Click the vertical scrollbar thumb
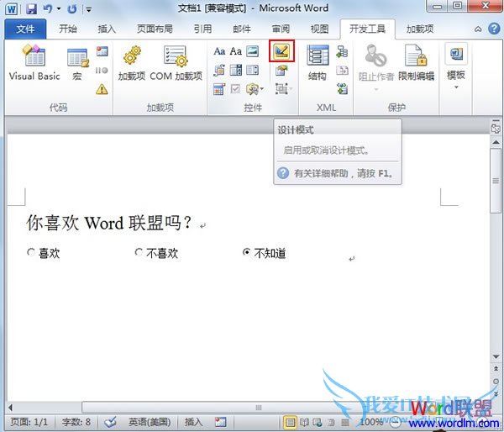The width and height of the screenshot is (504, 432). pyautogui.click(x=496, y=181)
